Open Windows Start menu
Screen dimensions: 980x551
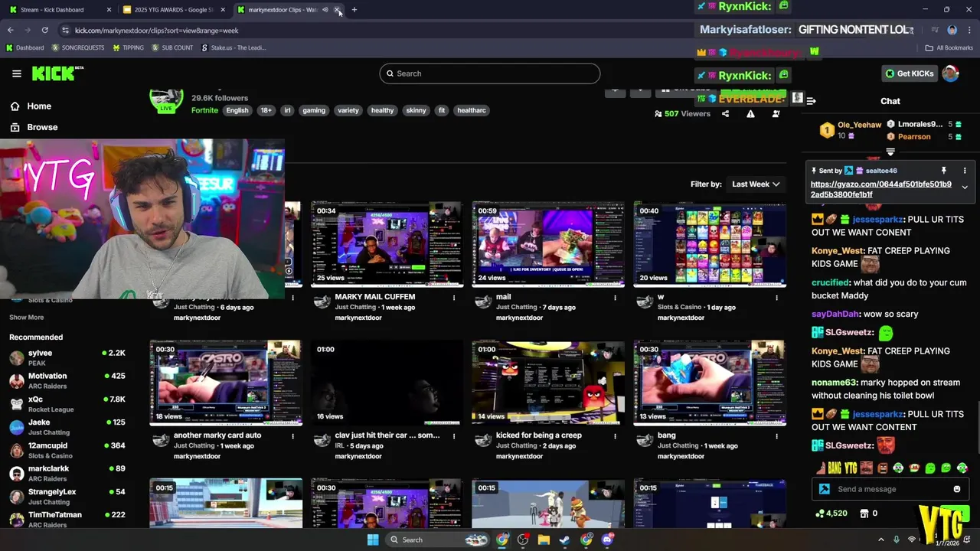(373, 540)
